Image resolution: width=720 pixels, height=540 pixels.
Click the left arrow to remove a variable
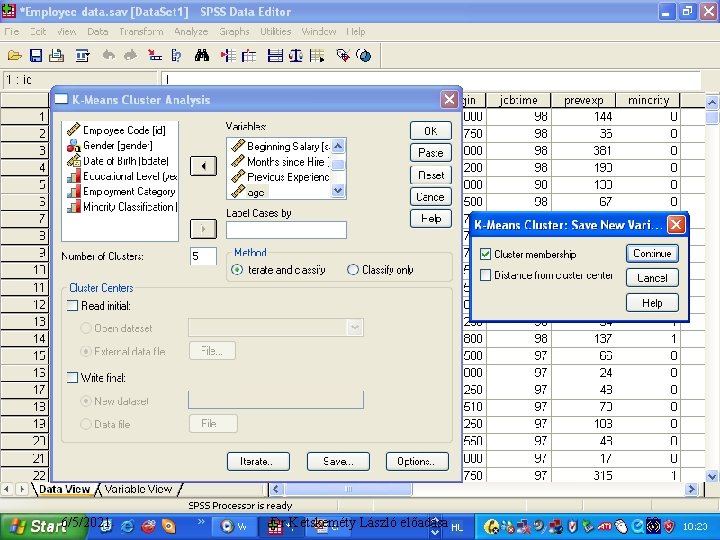point(203,166)
